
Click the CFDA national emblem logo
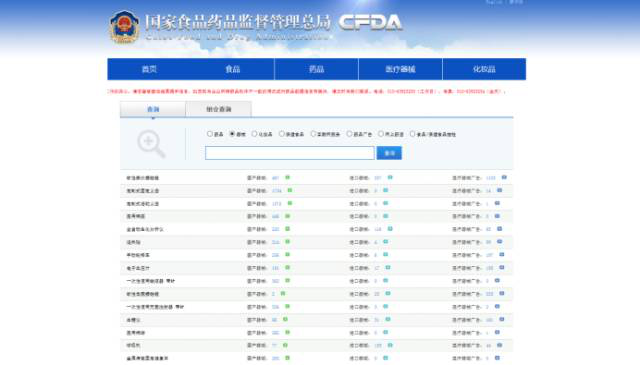(x=124, y=27)
